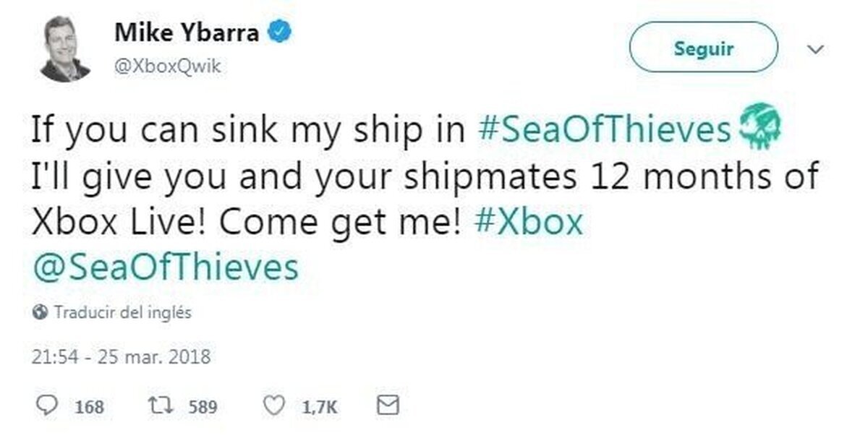868x446 pixels.
Task: Click the 168 replies count
Action: [x=90, y=407]
